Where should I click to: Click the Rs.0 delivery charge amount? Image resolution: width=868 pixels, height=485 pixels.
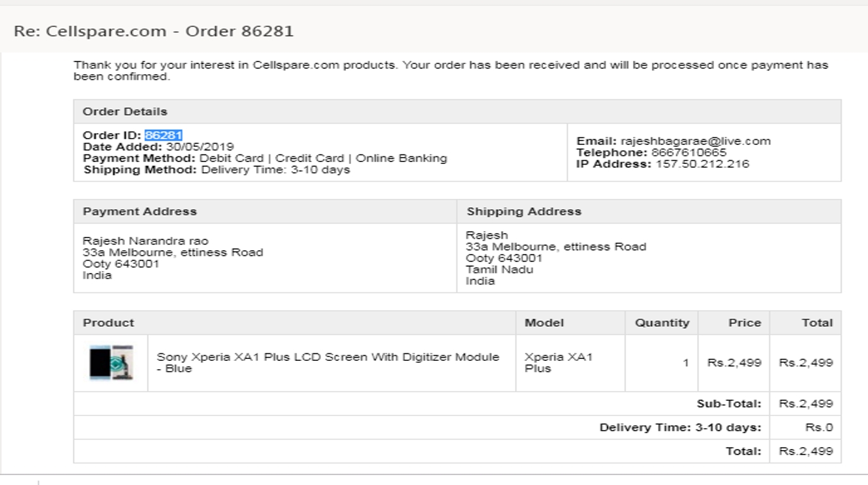[x=819, y=428]
